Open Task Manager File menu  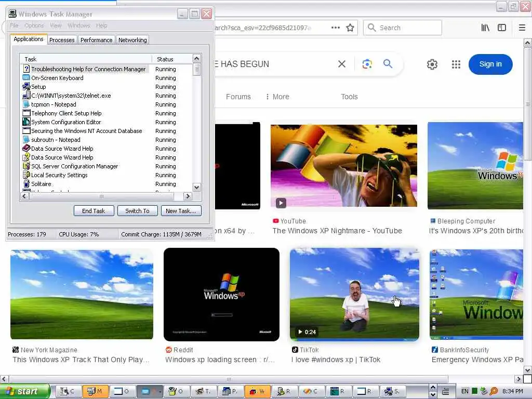tap(14, 25)
